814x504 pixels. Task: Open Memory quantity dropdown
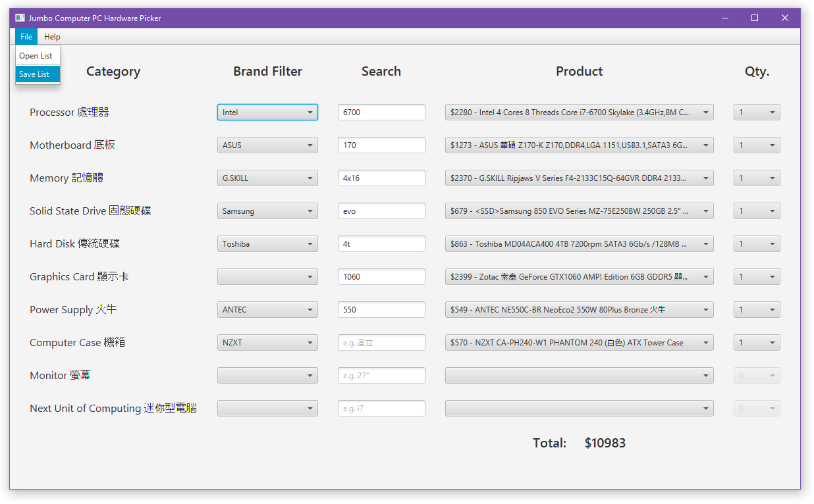click(757, 178)
